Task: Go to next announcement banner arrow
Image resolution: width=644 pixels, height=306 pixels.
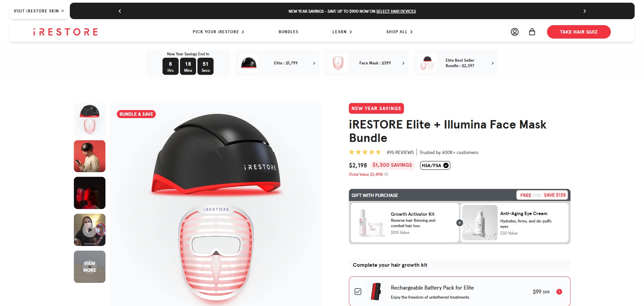Action: (x=585, y=11)
